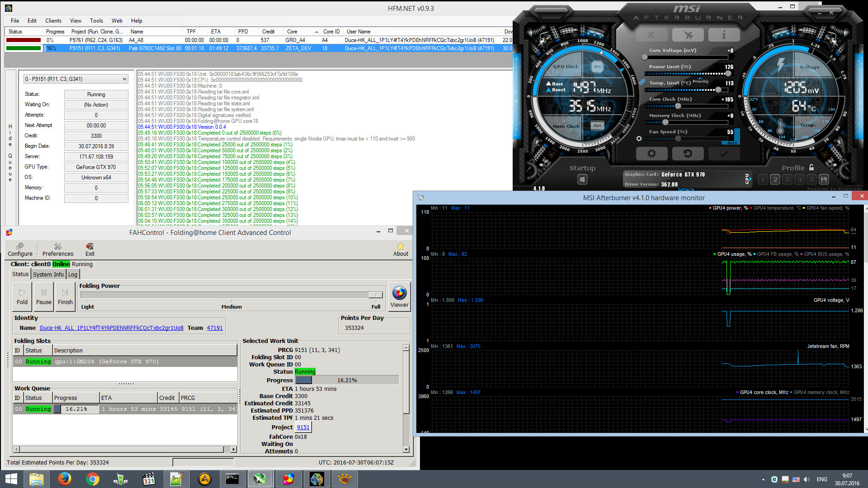The image size is (868, 488).
Task: Toggle Apply at Windows Startup button
Action: pos(582,179)
